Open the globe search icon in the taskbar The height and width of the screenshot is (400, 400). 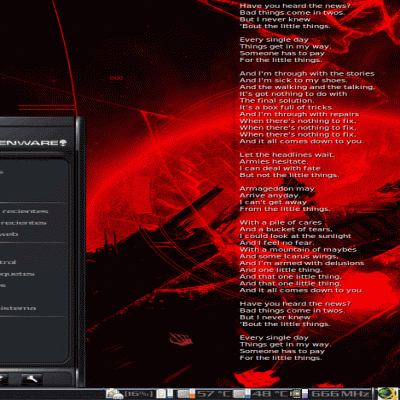click(x=387, y=394)
